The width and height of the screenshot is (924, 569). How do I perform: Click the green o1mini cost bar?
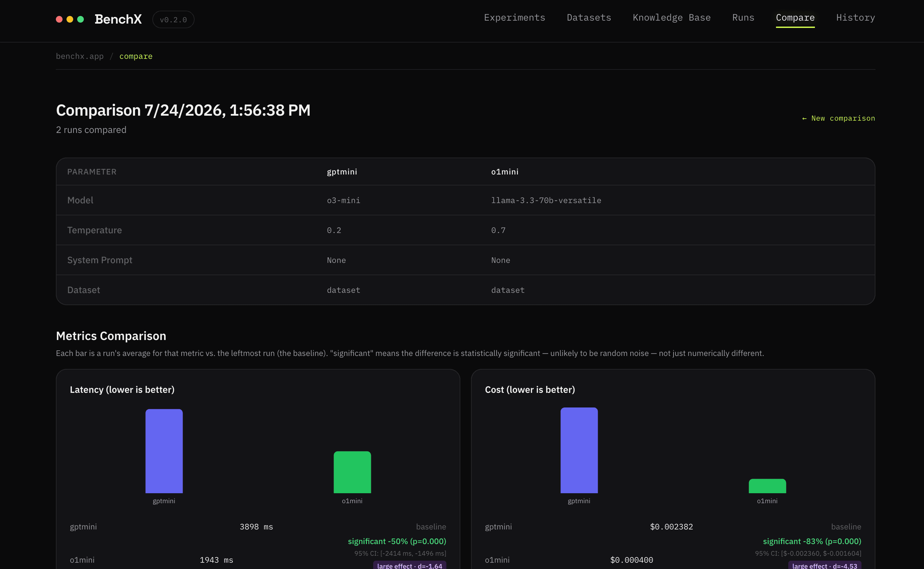[x=767, y=486]
